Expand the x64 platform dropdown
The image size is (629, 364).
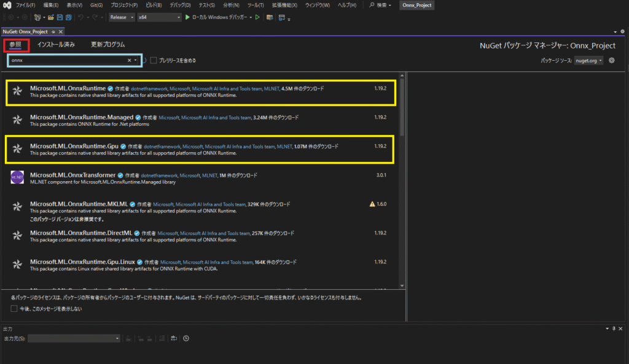[159, 17]
